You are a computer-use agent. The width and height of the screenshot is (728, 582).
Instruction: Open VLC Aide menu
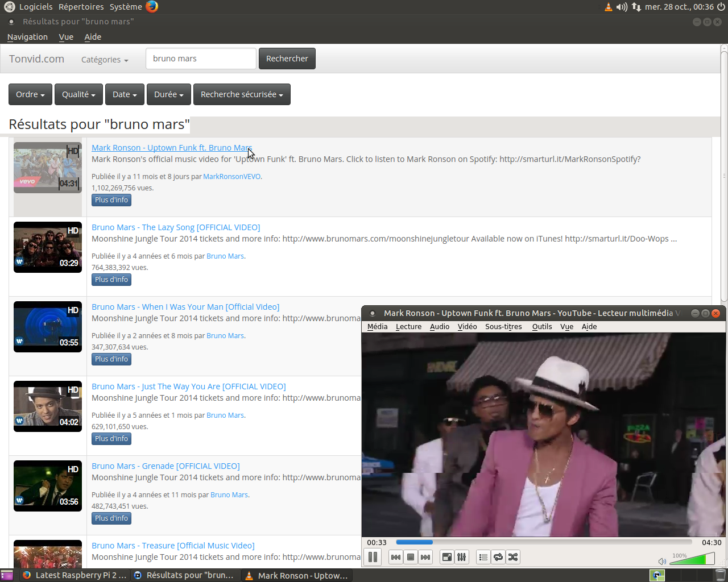tap(589, 326)
